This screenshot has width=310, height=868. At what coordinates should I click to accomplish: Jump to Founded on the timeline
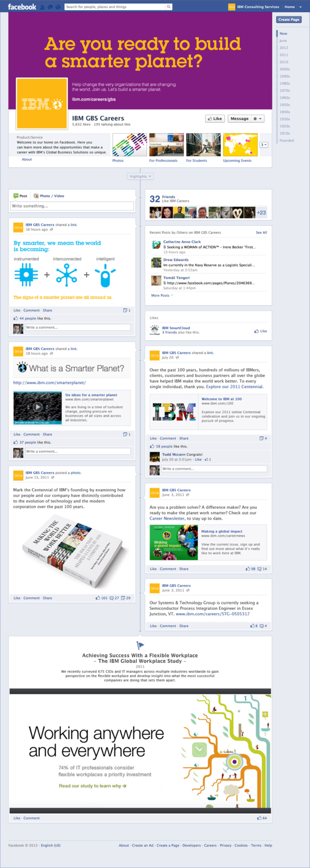(x=286, y=141)
